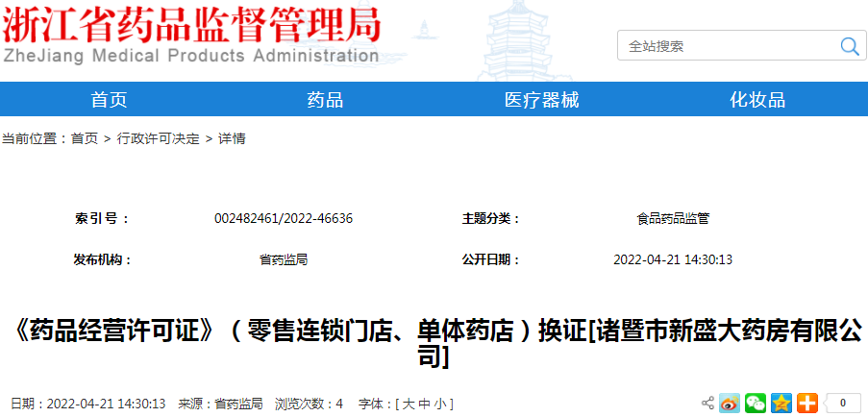Click the 发布机构 label
Viewport: 868px width, 417px height.
103,259
